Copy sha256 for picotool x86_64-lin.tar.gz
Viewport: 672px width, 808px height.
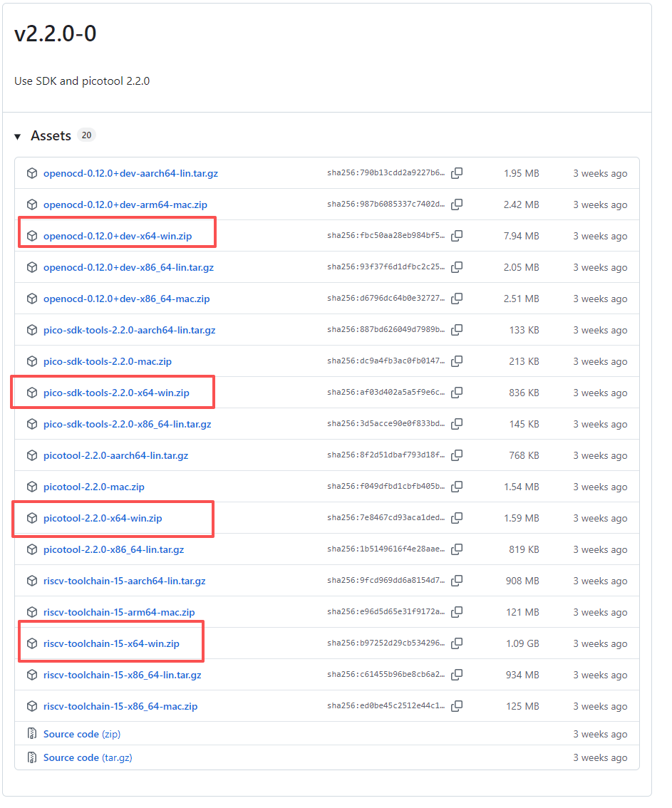coord(457,549)
